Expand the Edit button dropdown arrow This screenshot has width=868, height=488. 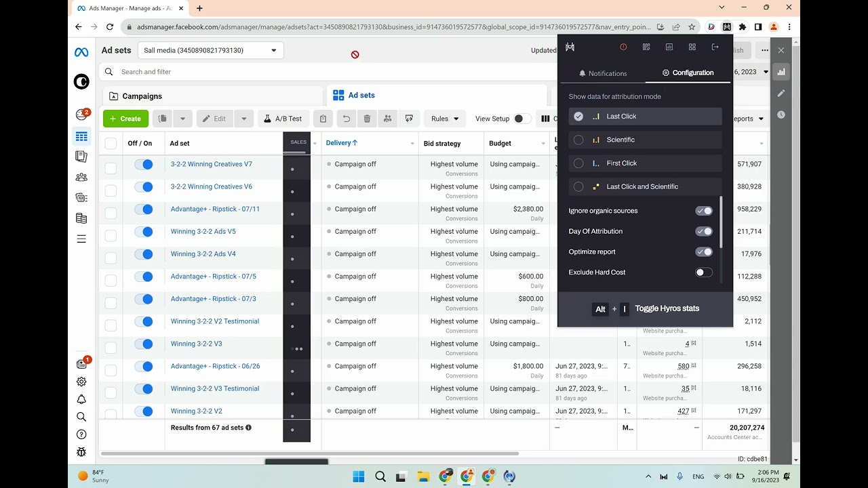[244, 119]
